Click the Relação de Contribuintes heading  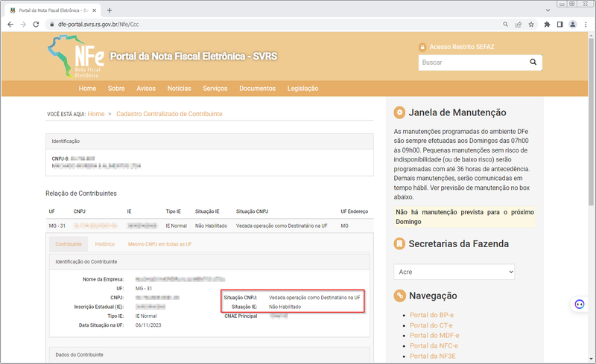point(81,194)
